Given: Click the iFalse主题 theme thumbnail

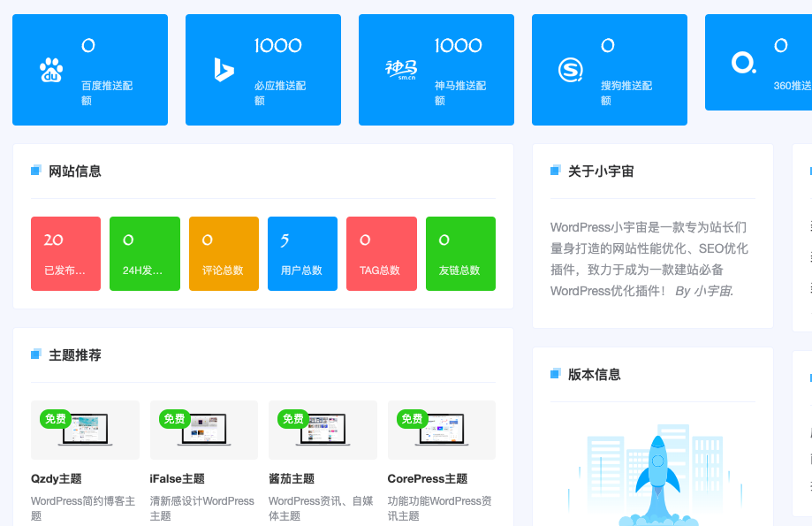Looking at the screenshot, I should click(x=203, y=431).
